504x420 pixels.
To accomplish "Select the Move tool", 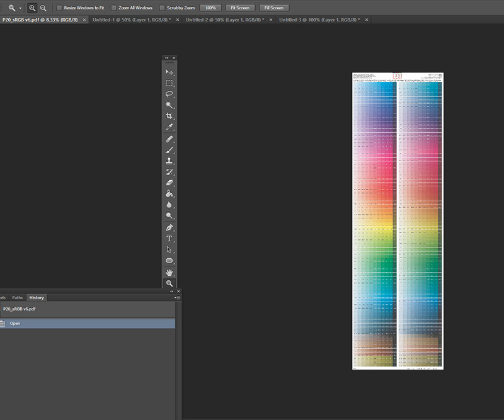I will (169, 72).
